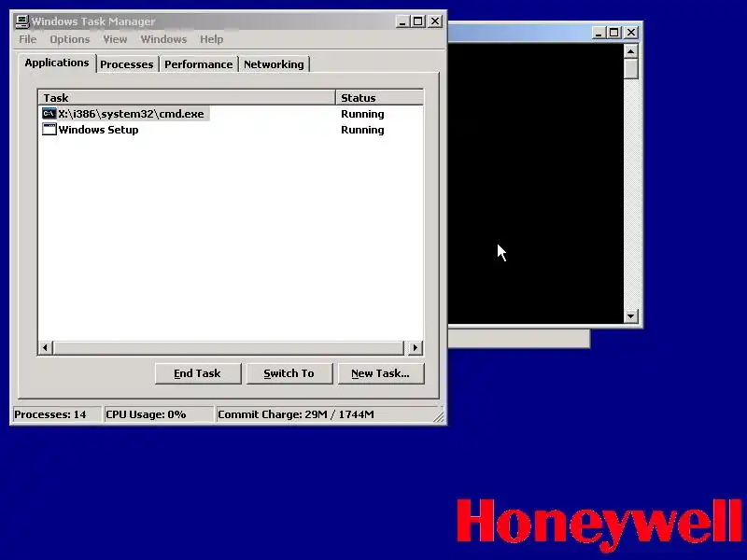Switch to the Networking tab
Screen dimensions: 747x560
[274, 64]
